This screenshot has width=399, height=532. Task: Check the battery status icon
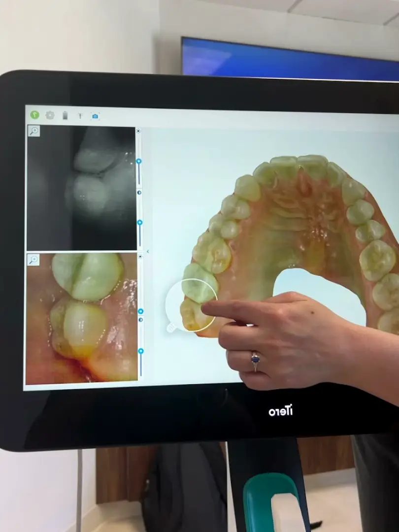65,116
